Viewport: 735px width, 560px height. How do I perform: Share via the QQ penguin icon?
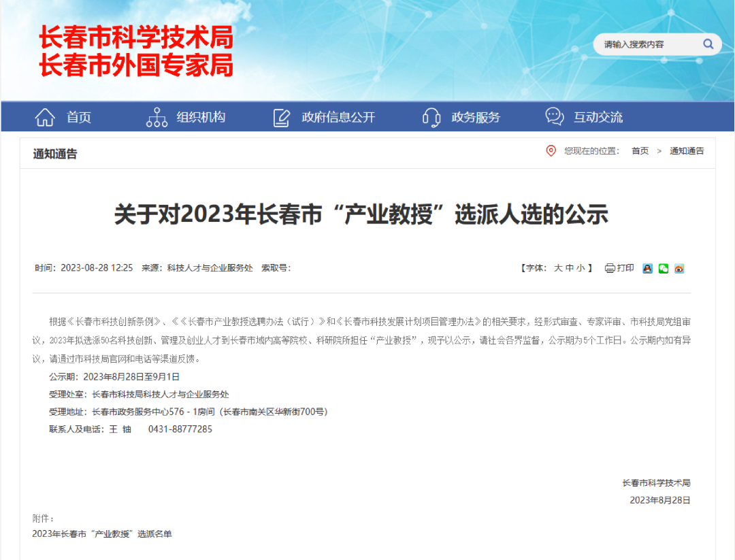click(x=647, y=268)
